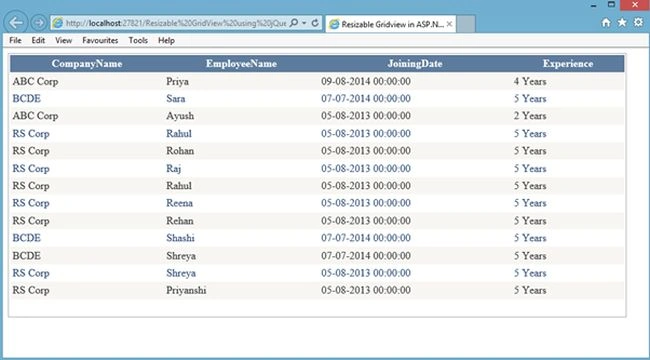Select employee name Priya

point(177,81)
